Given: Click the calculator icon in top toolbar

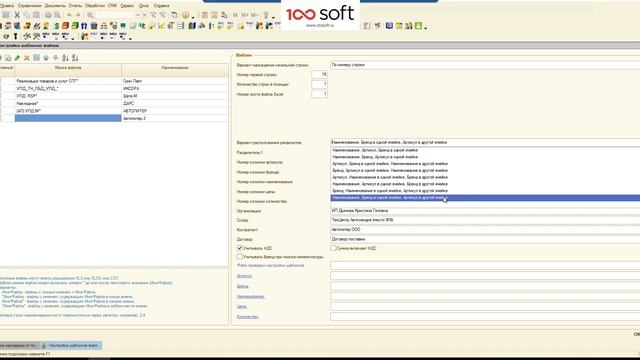Looking at the screenshot, I should 204,15.
